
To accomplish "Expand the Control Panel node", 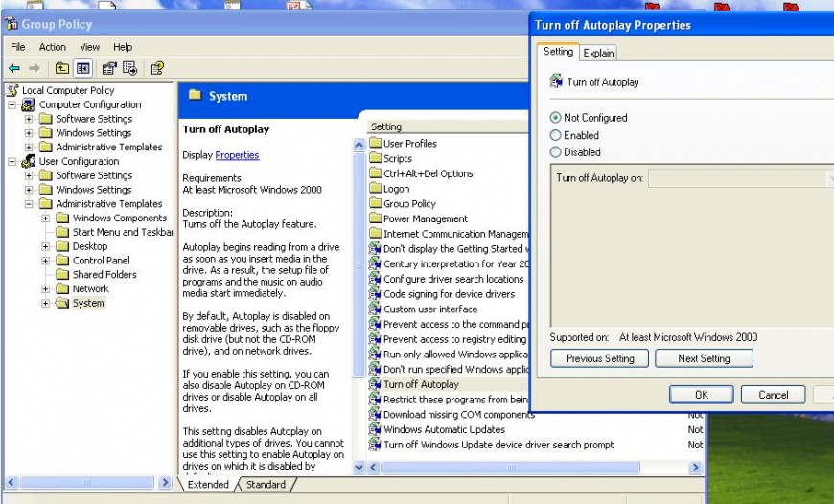I will click(x=46, y=261).
